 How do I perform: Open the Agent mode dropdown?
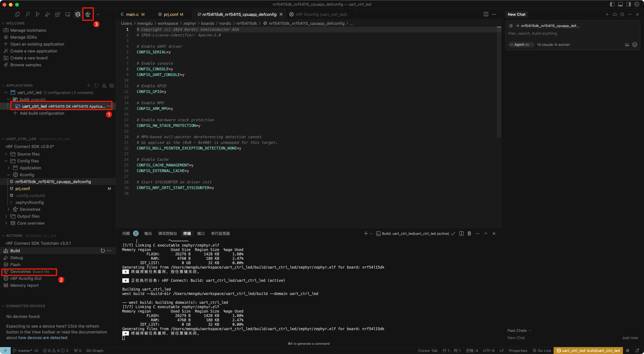[522, 45]
